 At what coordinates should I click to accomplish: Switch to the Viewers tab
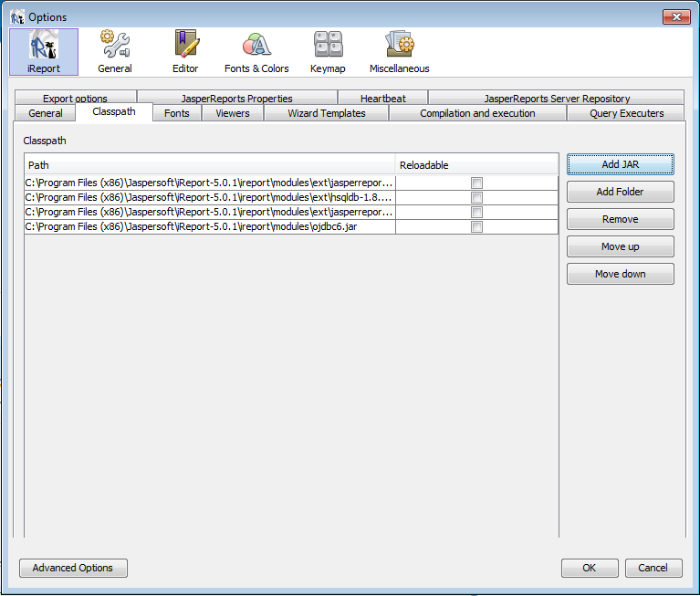[x=233, y=113]
